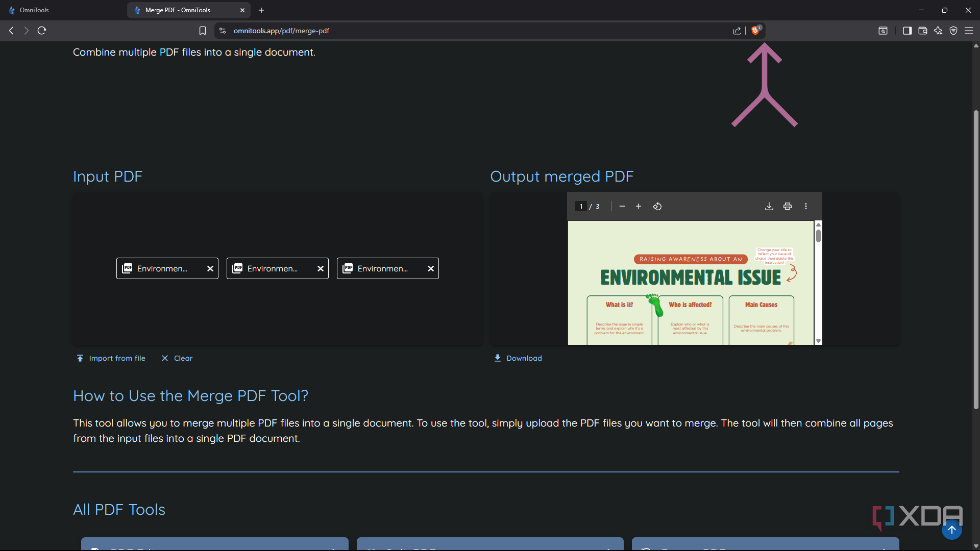The height and width of the screenshot is (551, 980).
Task: Click the scroll-to-top blue arrow button
Action: (x=952, y=530)
